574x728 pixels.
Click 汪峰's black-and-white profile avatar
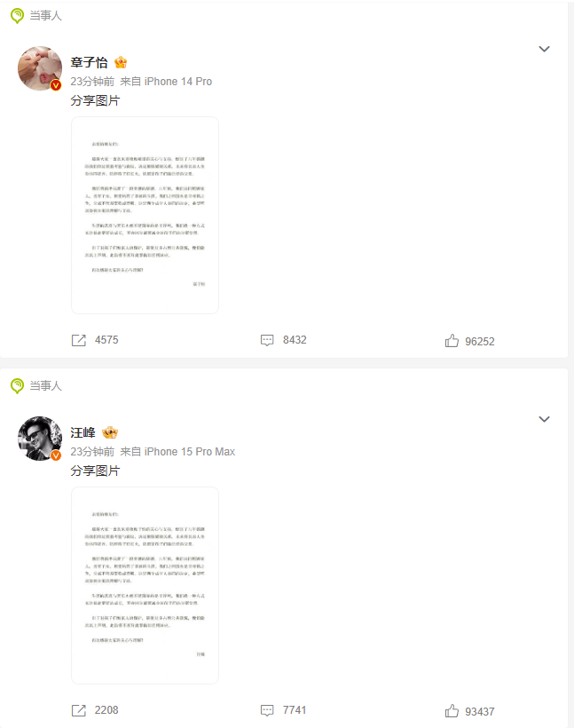pyautogui.click(x=40, y=439)
